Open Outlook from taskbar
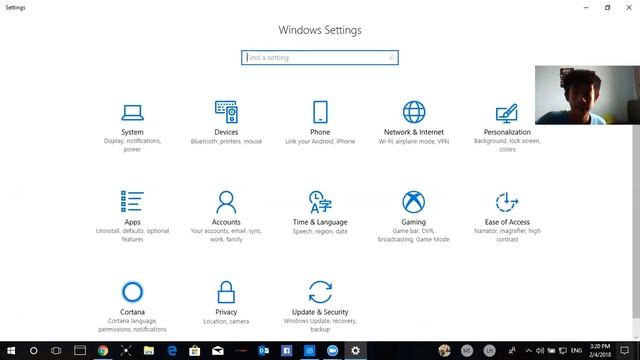The width and height of the screenshot is (640, 360). pos(264,351)
